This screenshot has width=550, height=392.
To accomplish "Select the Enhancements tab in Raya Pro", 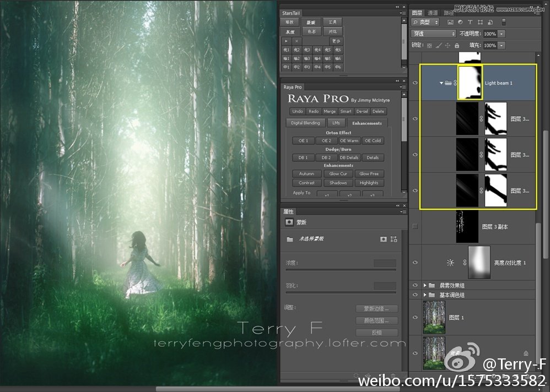I will coord(367,123).
